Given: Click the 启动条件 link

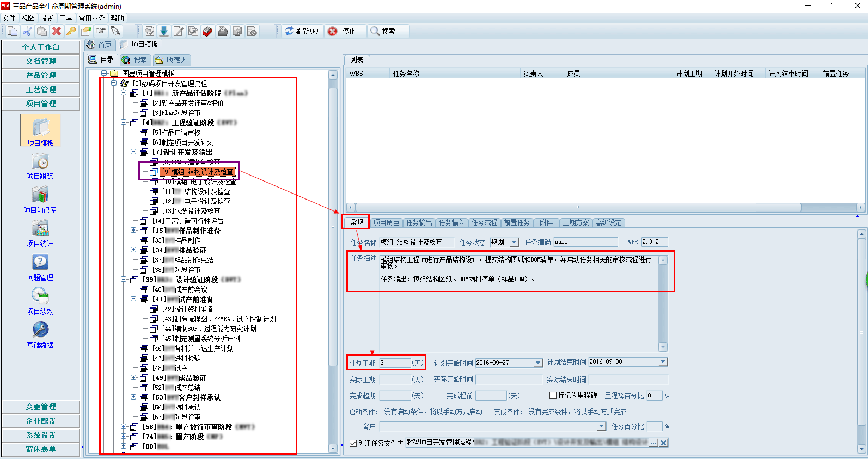Looking at the screenshot, I should [x=363, y=412].
